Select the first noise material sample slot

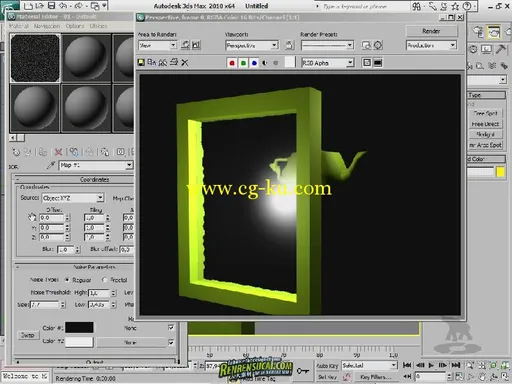pos(35,58)
